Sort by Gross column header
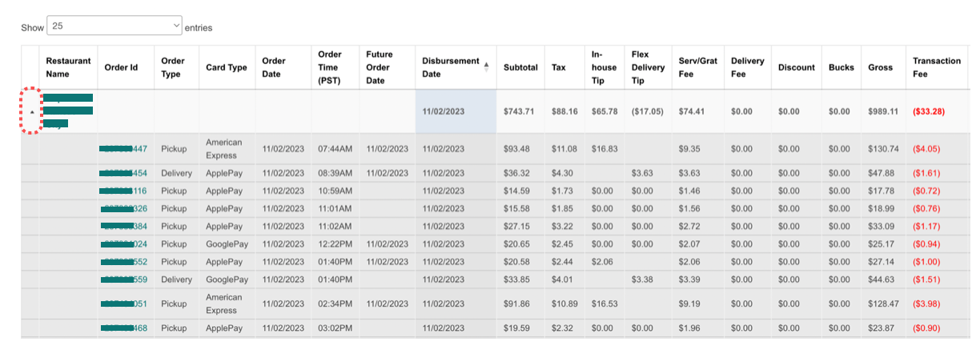 880,67
